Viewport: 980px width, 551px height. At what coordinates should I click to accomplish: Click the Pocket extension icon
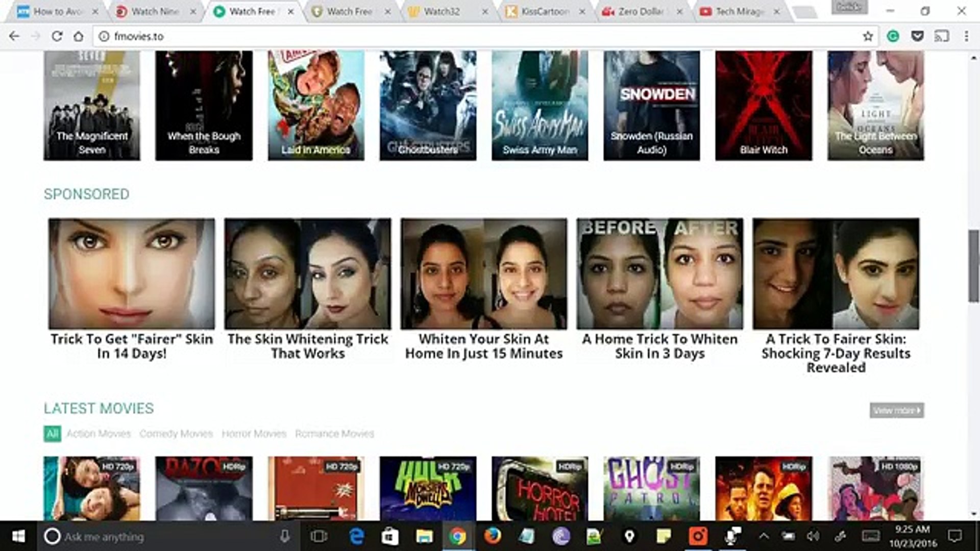point(917,36)
